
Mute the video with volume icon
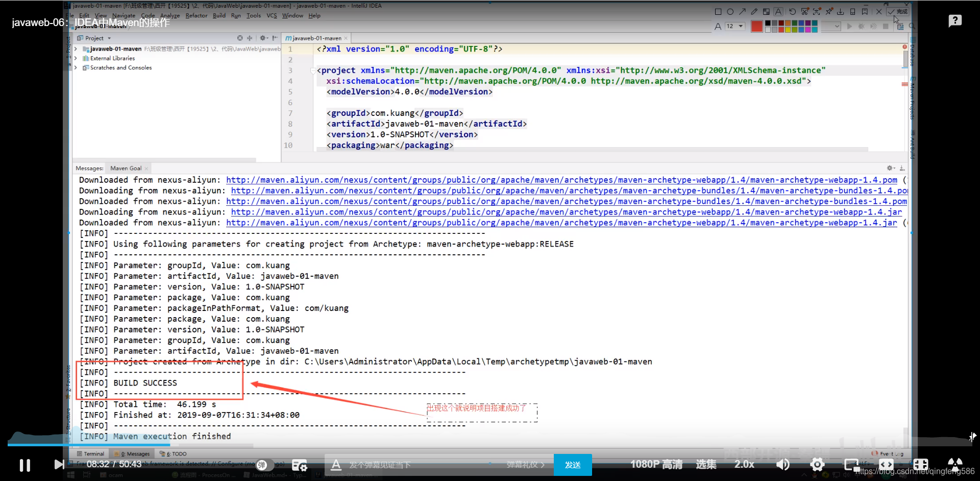pos(782,464)
